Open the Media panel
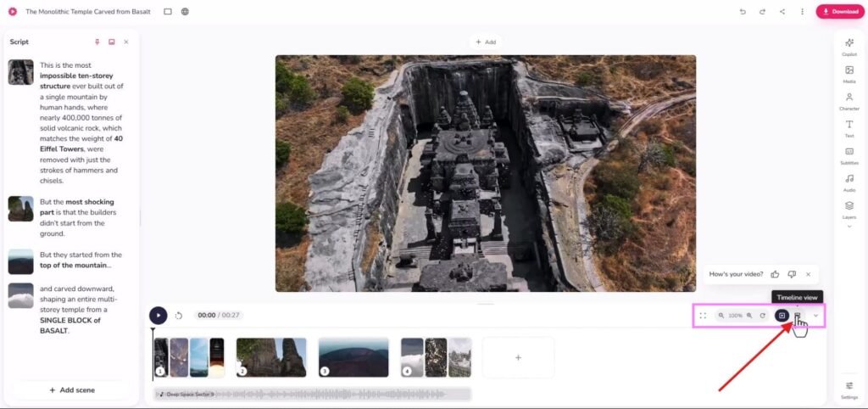 (x=849, y=74)
